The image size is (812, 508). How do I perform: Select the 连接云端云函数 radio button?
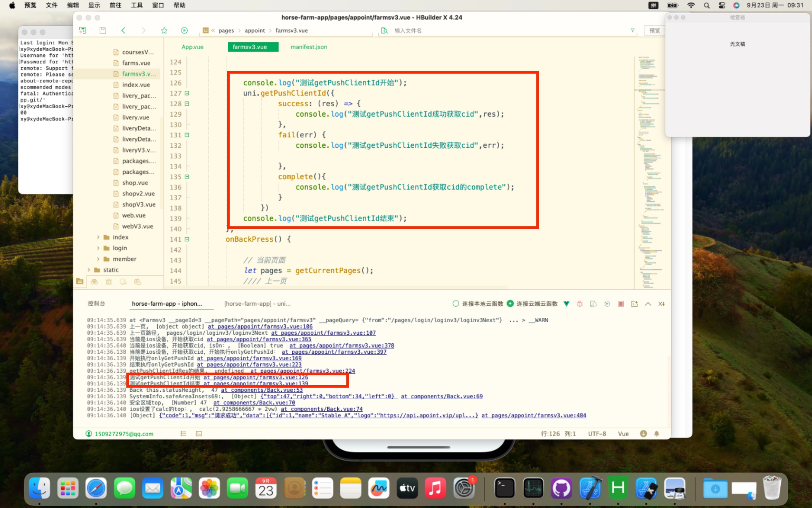pos(510,304)
